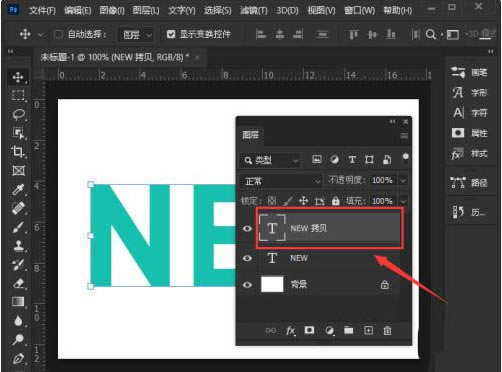
Task: Select the Rectangular Marquee tool
Action: (x=18, y=96)
